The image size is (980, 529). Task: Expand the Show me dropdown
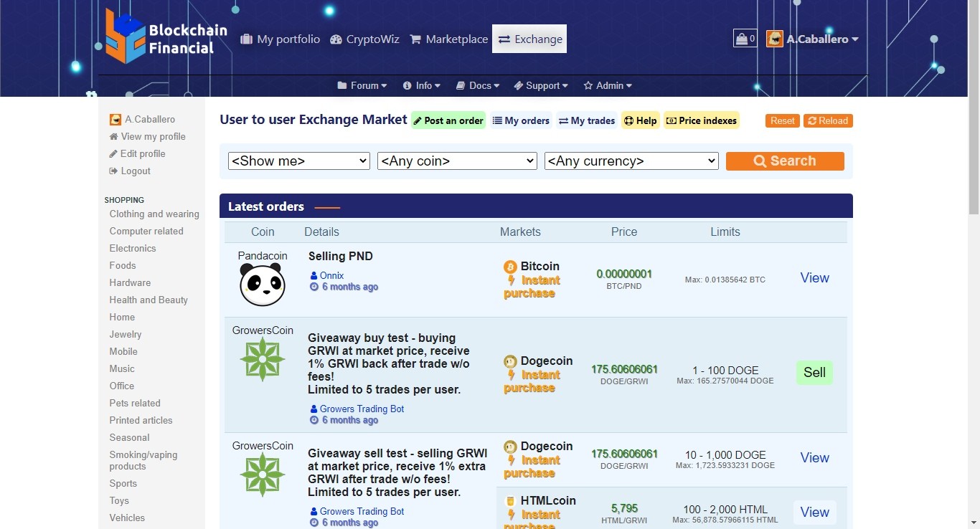[298, 161]
